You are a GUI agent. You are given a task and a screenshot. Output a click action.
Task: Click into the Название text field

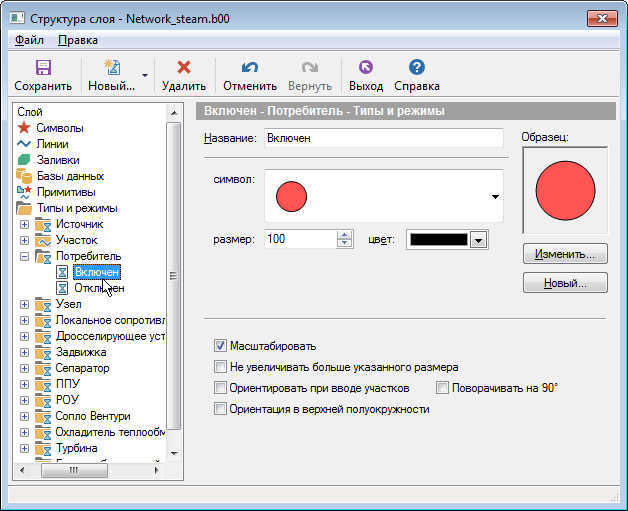(x=382, y=139)
